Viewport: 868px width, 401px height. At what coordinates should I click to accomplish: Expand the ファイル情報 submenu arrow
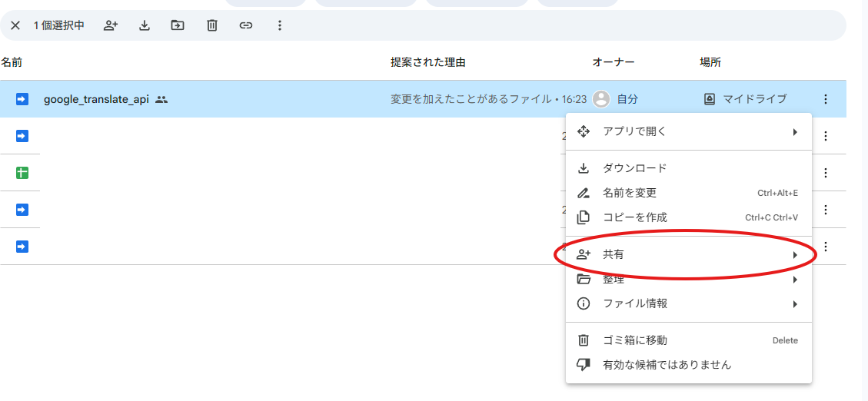click(x=795, y=303)
